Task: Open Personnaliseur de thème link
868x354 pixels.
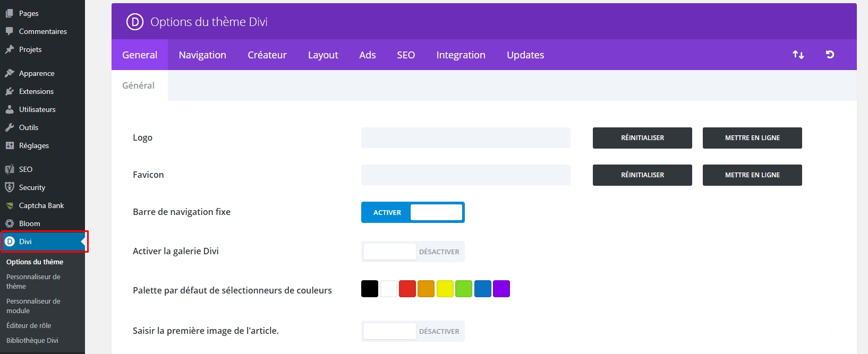Action: pyautogui.click(x=33, y=281)
